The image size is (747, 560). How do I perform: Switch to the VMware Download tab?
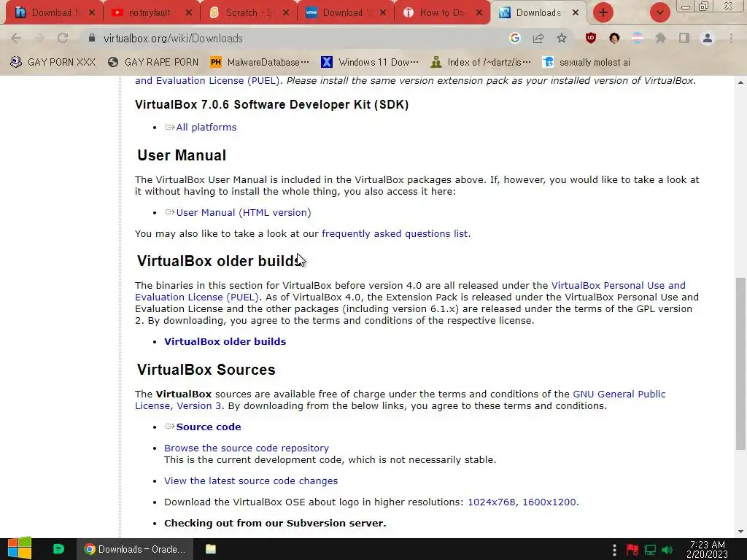(344, 13)
